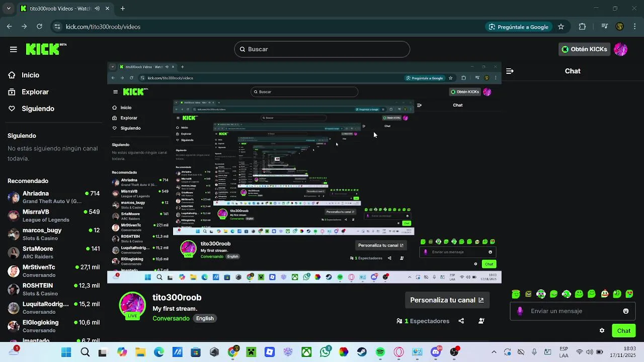View site information icon in the address bar
The height and width of the screenshot is (362, 644).
[x=57, y=27]
